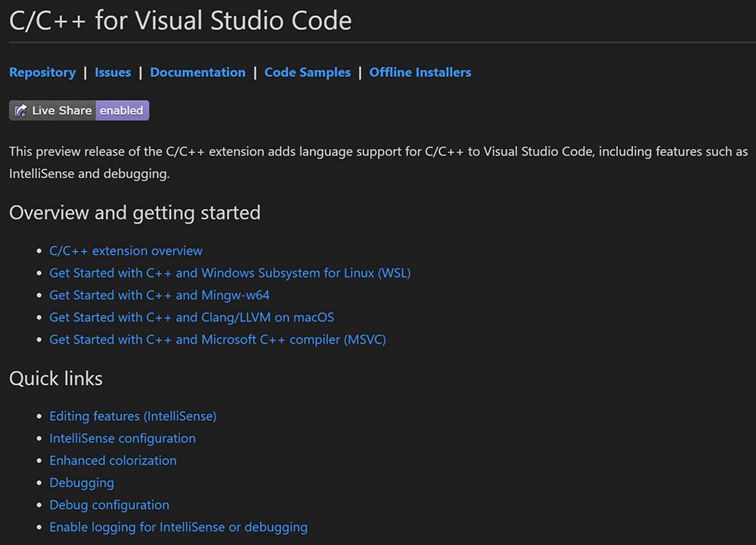Open the Documentation link

[197, 73]
